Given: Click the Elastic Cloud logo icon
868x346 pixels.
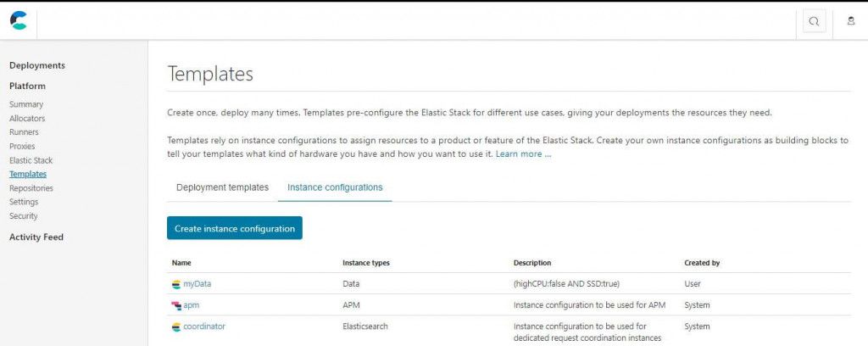Looking at the screenshot, I should [x=19, y=21].
